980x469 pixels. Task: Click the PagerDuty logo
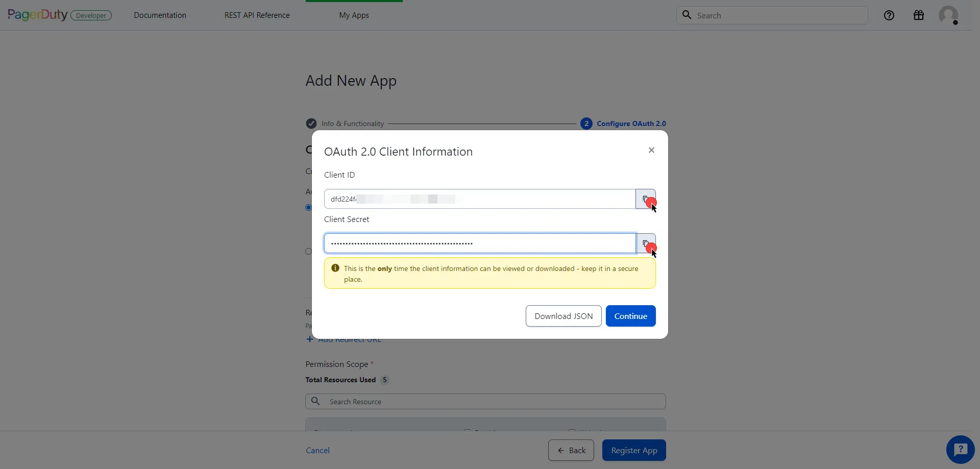[x=37, y=15]
